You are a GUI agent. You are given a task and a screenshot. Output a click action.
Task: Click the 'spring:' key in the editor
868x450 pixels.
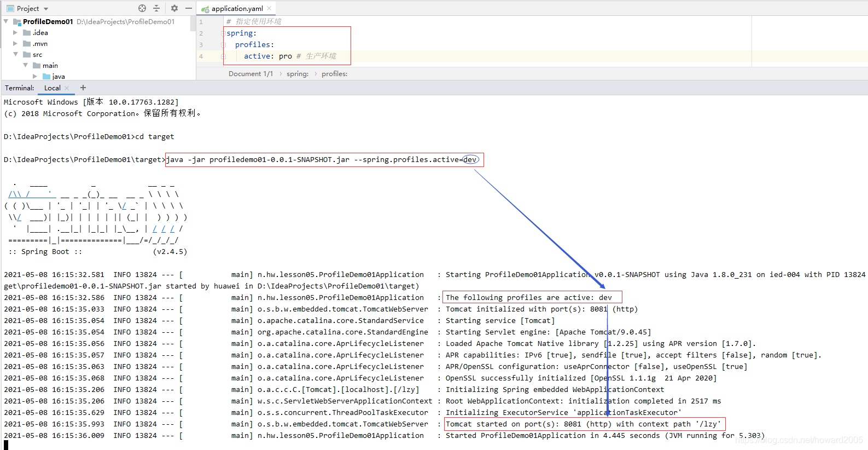point(241,33)
